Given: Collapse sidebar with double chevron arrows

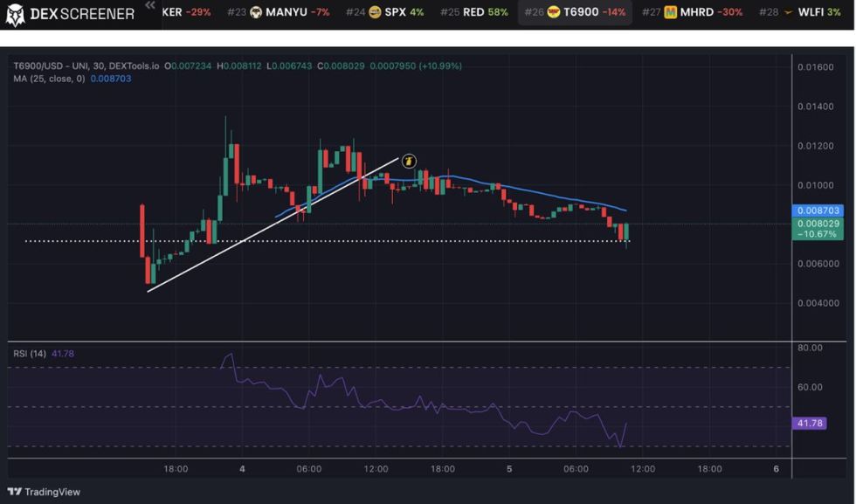Looking at the screenshot, I should point(150,5).
